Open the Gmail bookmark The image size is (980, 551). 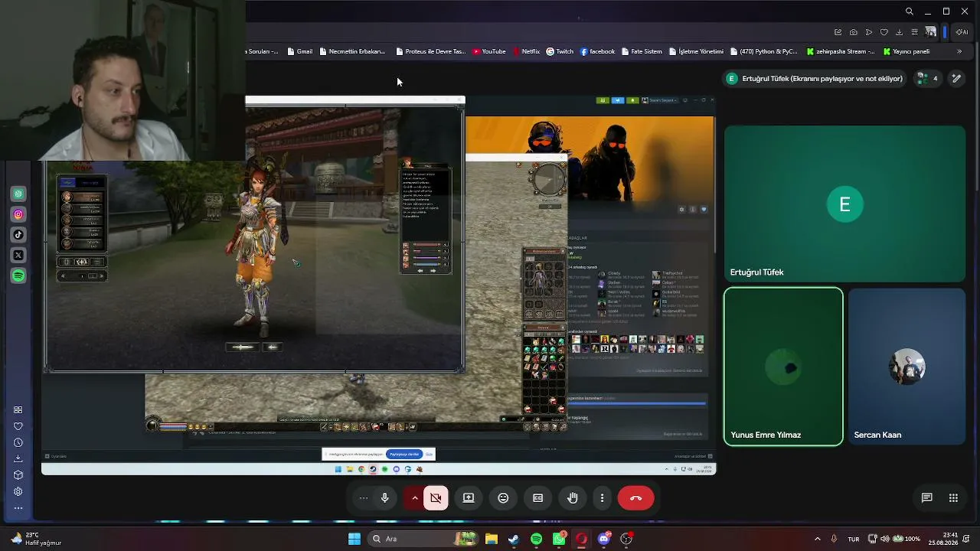point(299,51)
